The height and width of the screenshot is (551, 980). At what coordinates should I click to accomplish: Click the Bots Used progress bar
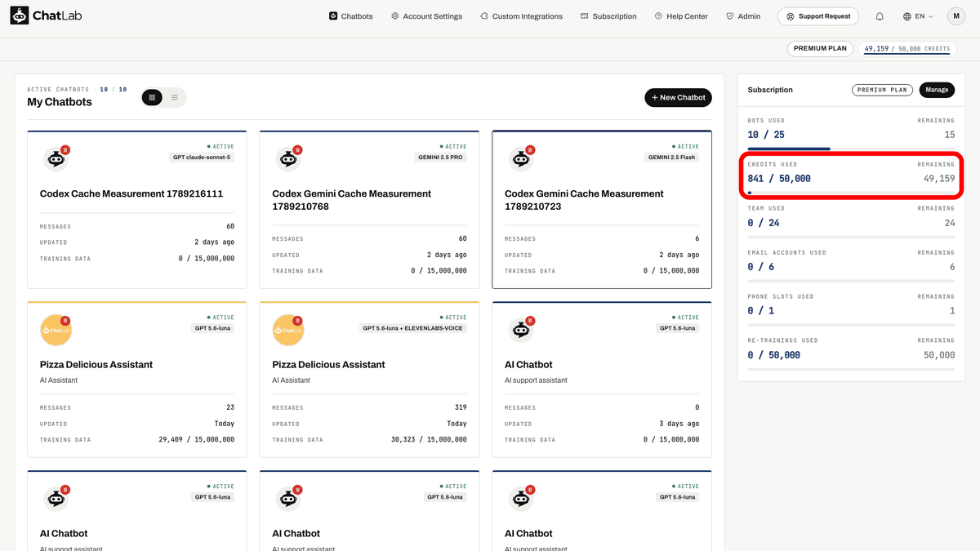(851, 149)
